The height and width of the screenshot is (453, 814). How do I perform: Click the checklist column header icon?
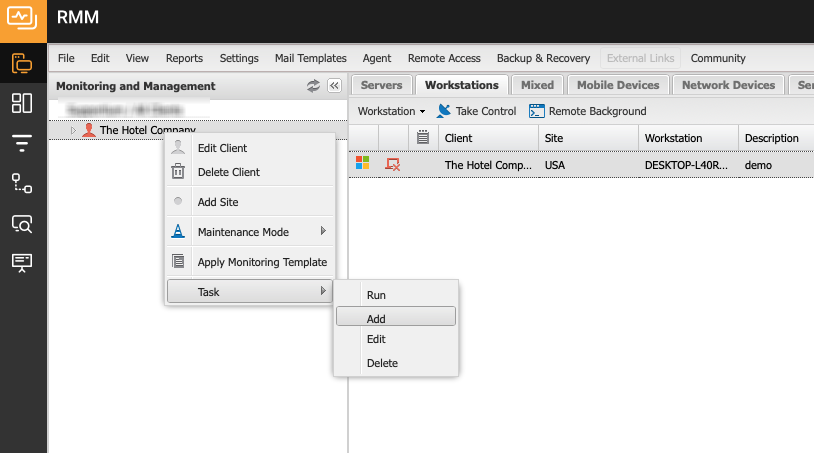(423, 137)
